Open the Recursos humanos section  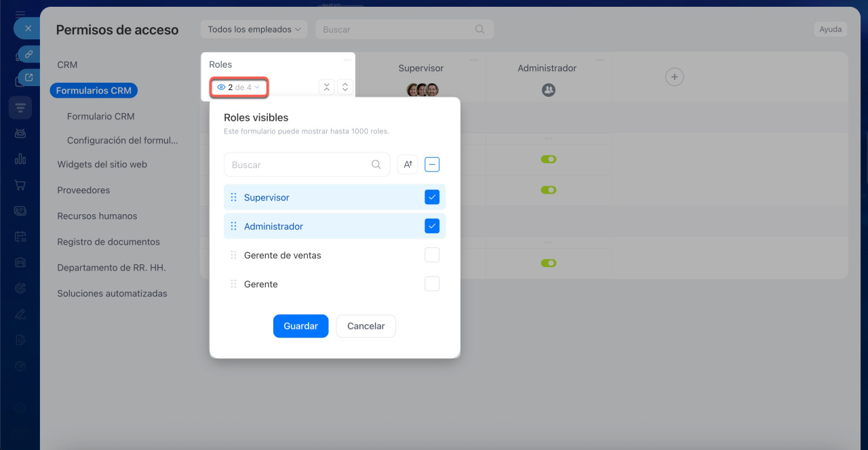[97, 216]
